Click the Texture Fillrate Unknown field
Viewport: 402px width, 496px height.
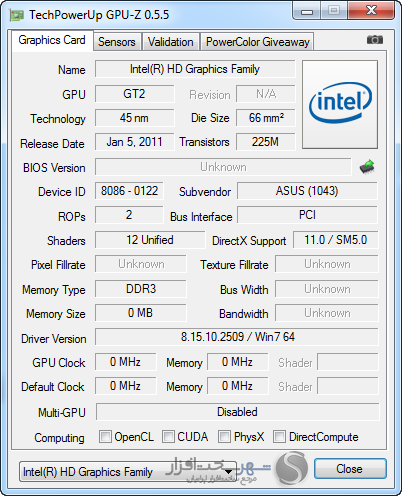point(327,264)
